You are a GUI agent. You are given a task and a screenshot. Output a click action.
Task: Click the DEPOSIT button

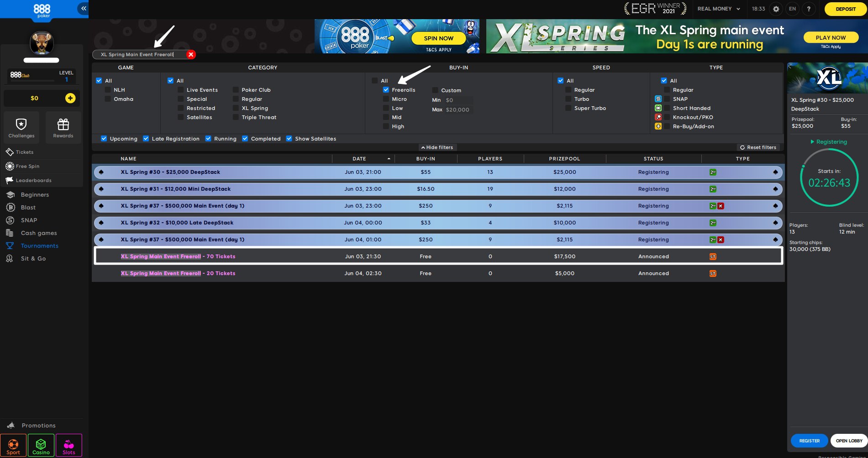[x=846, y=9]
